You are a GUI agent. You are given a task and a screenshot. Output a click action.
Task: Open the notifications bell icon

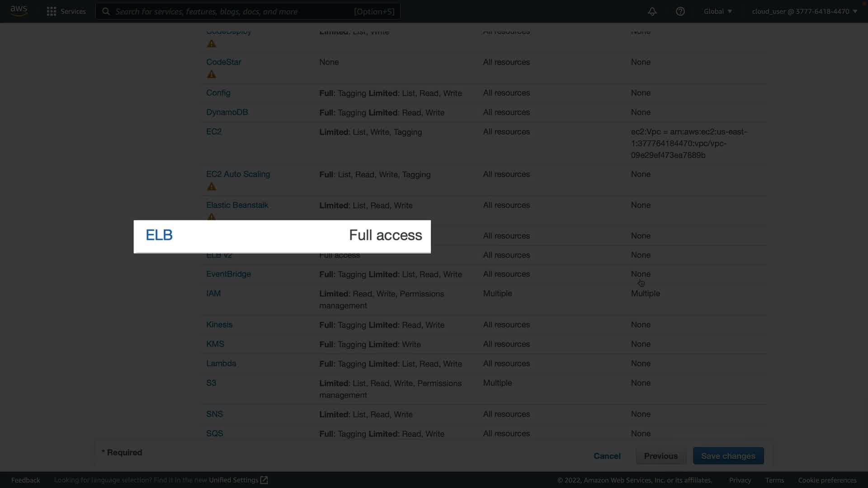coord(652,11)
